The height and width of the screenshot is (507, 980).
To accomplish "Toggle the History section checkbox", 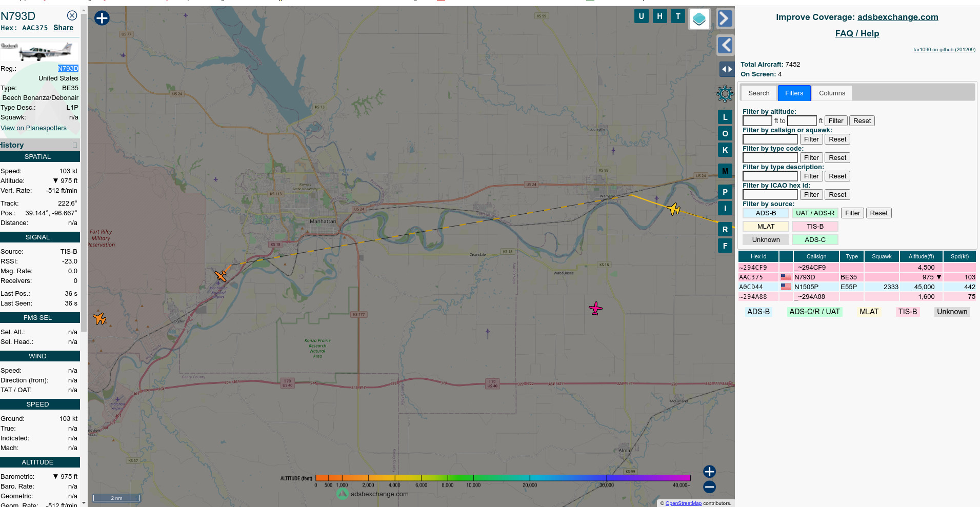I will (x=75, y=145).
